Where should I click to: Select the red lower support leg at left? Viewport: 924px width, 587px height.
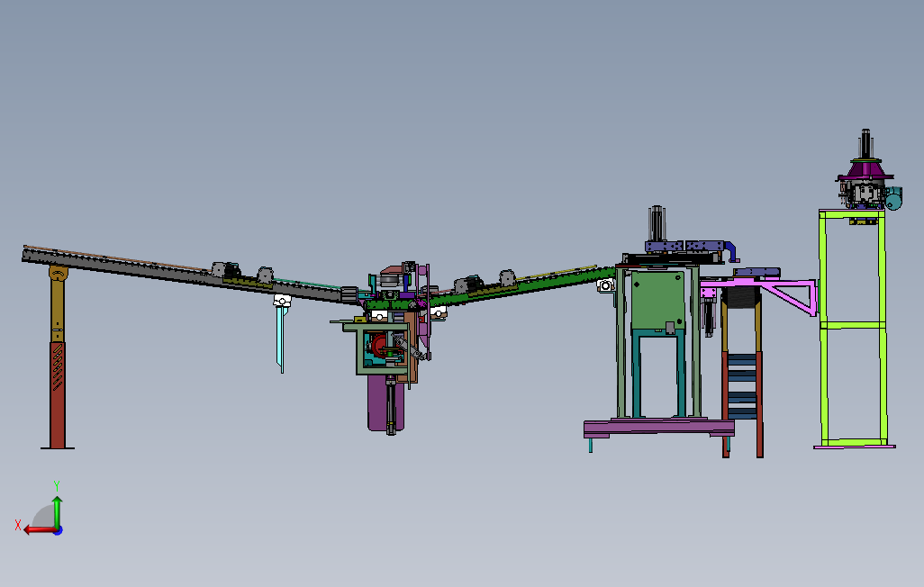58,395
